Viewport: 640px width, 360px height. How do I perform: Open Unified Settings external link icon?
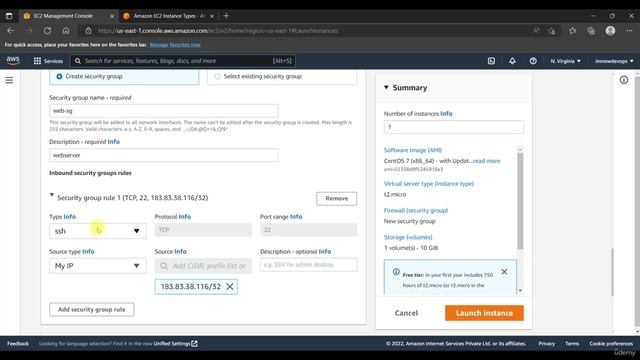pos(195,344)
